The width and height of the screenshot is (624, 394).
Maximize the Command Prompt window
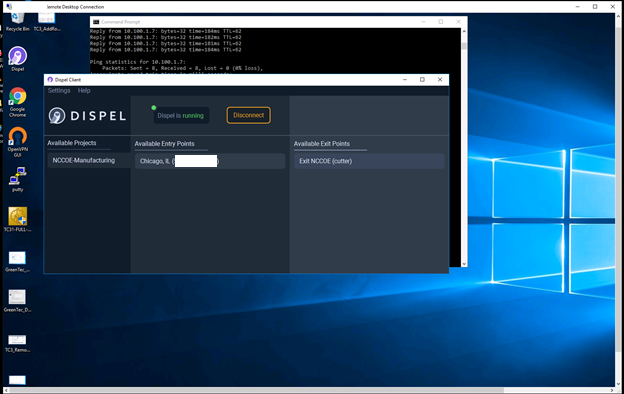pos(441,22)
